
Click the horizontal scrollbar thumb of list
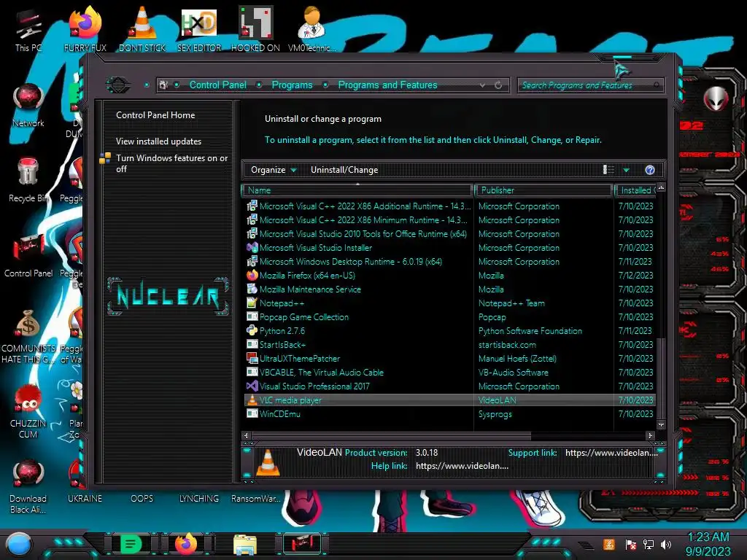(391, 435)
